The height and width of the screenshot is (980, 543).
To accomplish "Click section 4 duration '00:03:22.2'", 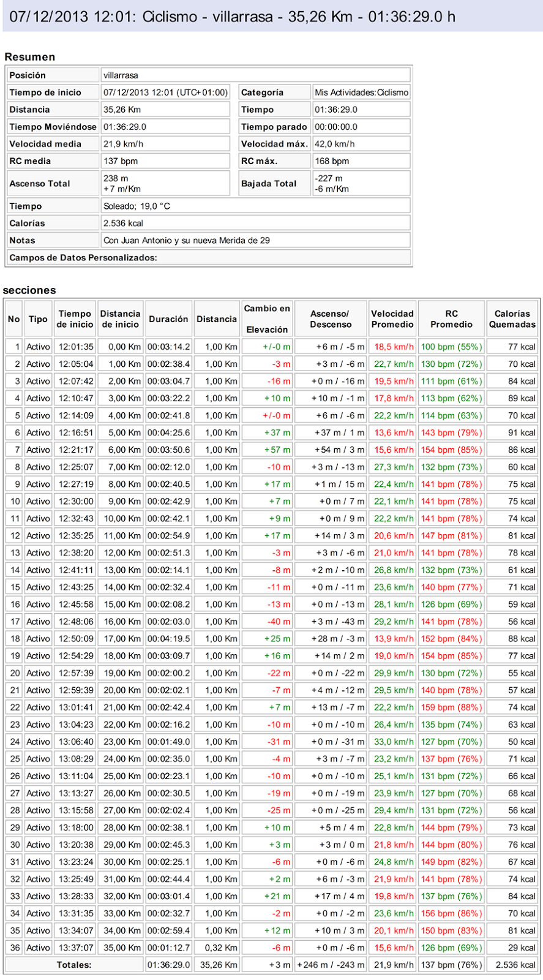I will (x=169, y=398).
